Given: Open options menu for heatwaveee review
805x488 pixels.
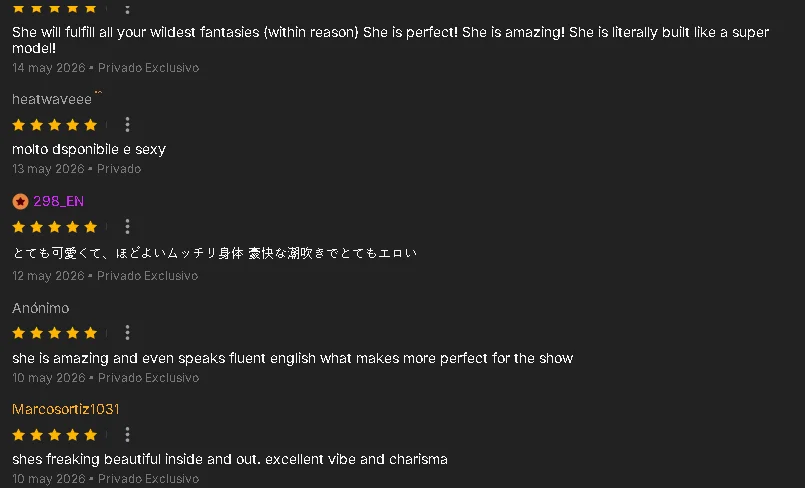Looking at the screenshot, I should [127, 124].
